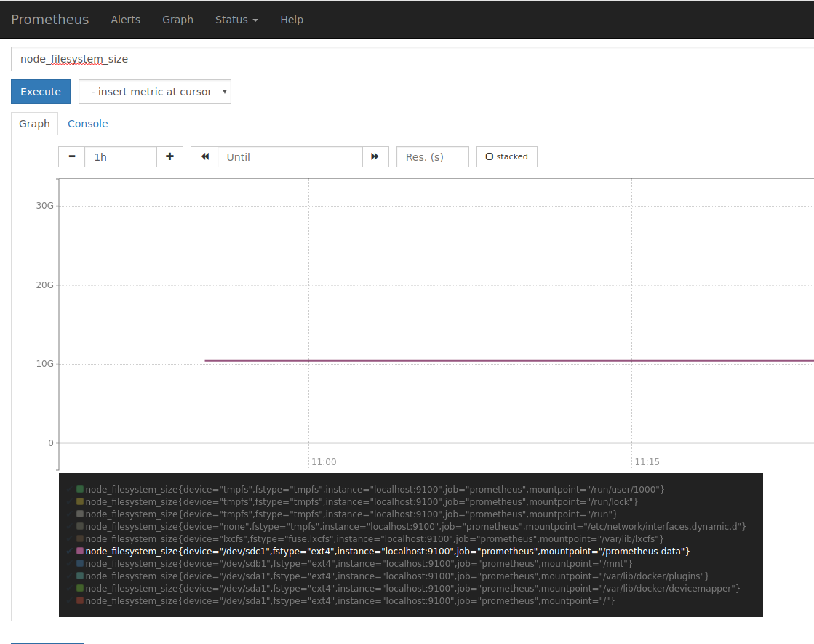Image resolution: width=814 pixels, height=644 pixels.
Task: Select legend entry with mountpoint "/run/lock"
Action: coord(362,501)
